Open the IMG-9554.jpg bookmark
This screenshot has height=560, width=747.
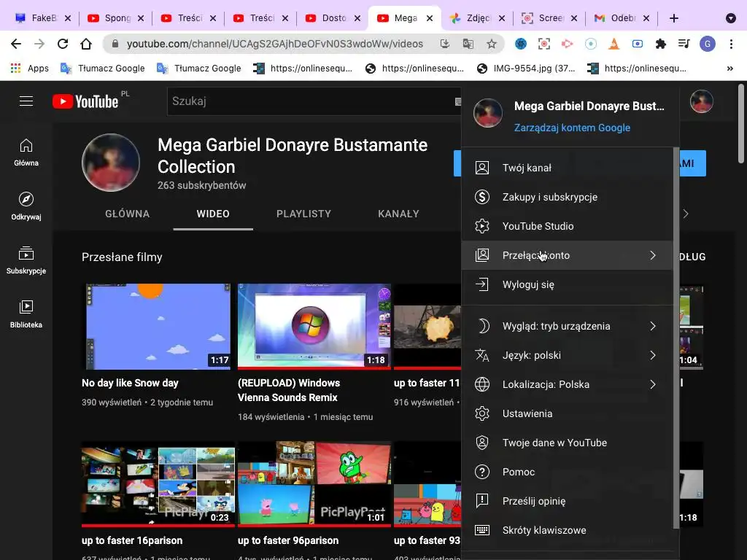(x=527, y=68)
